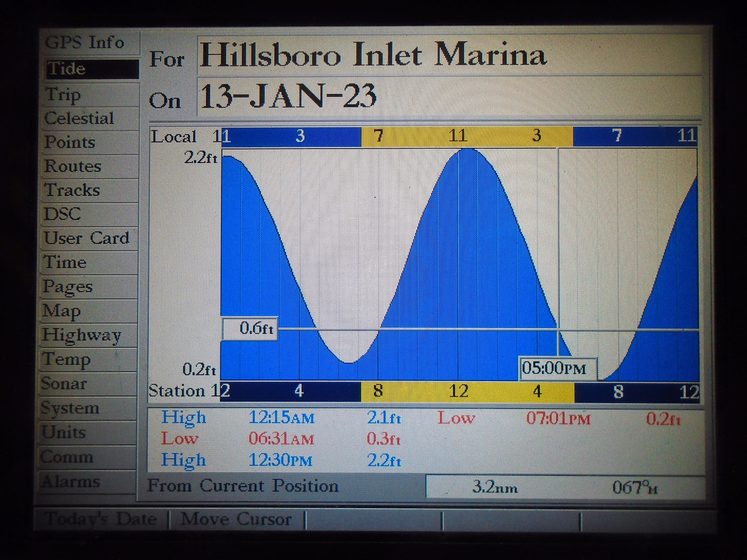Viewport: 747px width, 560px height.
Task: Open the Time settings tab
Action: click(89, 262)
